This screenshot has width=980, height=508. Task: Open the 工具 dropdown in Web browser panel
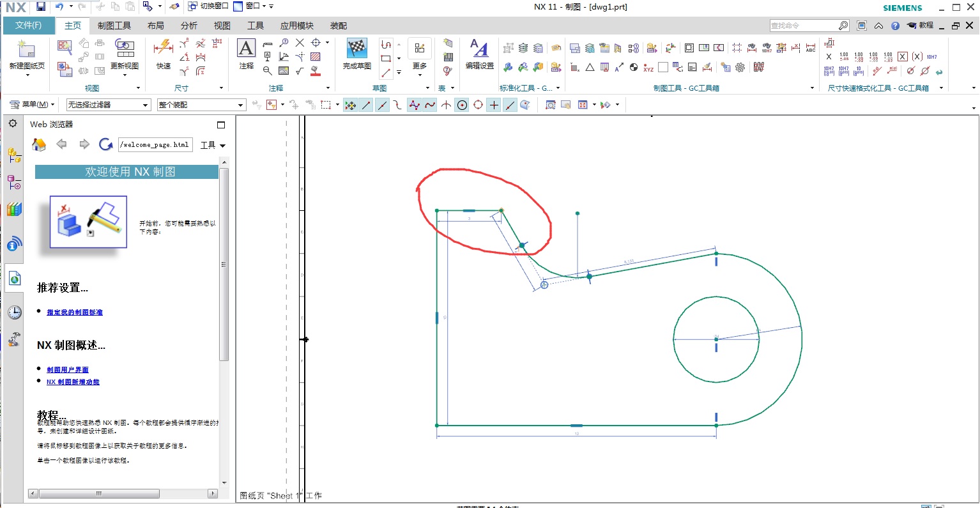point(213,145)
